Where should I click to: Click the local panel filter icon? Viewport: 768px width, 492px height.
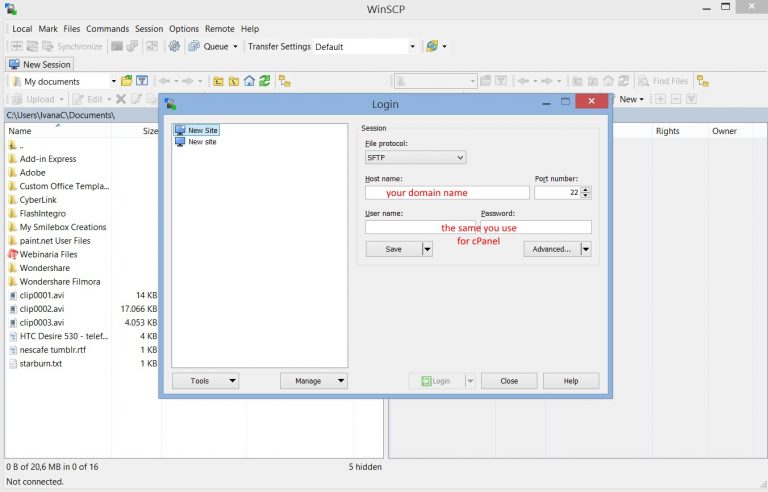point(142,81)
